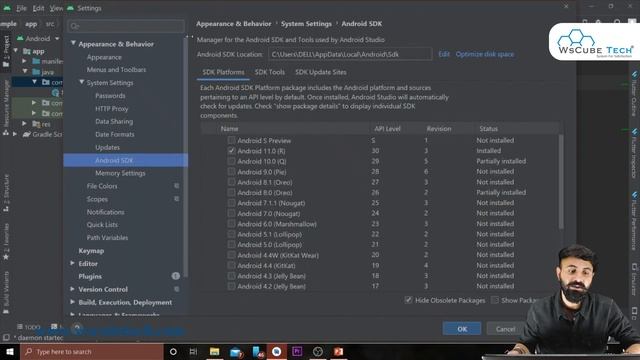This screenshot has width=640, height=360.
Task: Click the OK button
Action: coord(462,329)
